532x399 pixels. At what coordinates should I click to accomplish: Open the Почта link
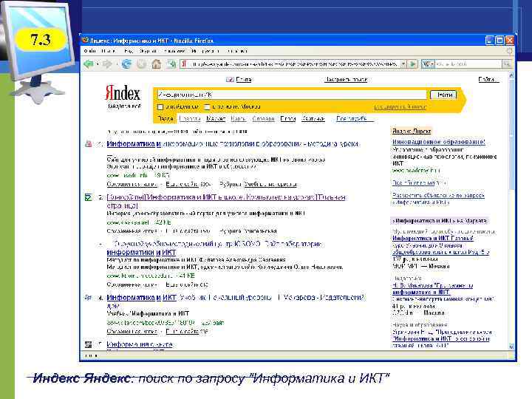(243, 79)
